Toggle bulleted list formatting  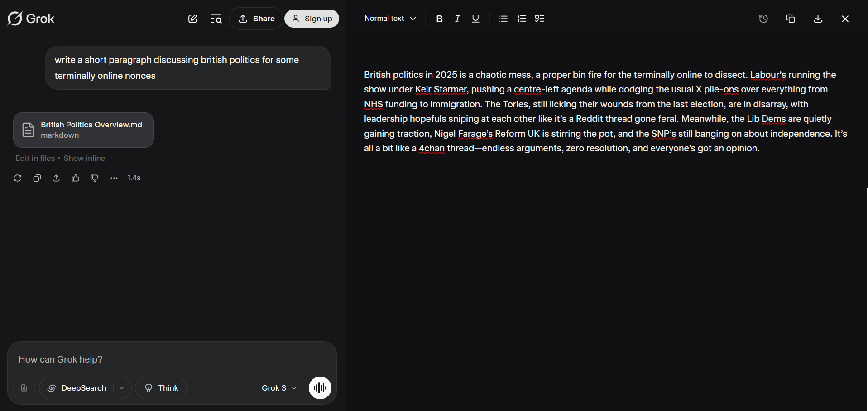503,19
